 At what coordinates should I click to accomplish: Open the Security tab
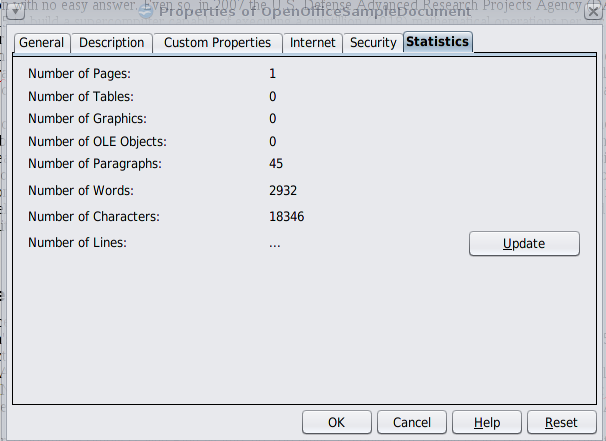pyautogui.click(x=373, y=43)
